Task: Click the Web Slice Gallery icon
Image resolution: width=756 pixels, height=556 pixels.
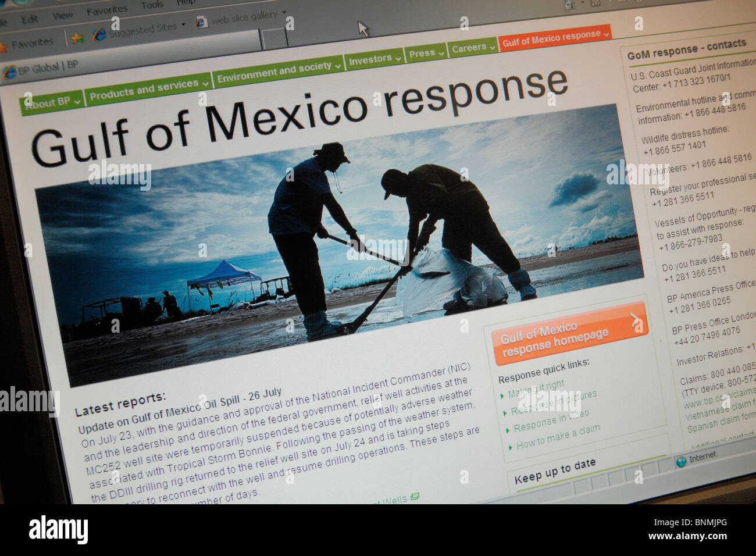Action: pyautogui.click(x=201, y=22)
